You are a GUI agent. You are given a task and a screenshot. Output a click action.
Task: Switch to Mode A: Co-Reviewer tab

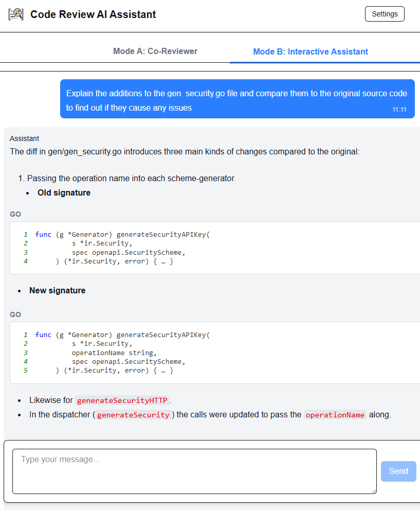coord(155,51)
